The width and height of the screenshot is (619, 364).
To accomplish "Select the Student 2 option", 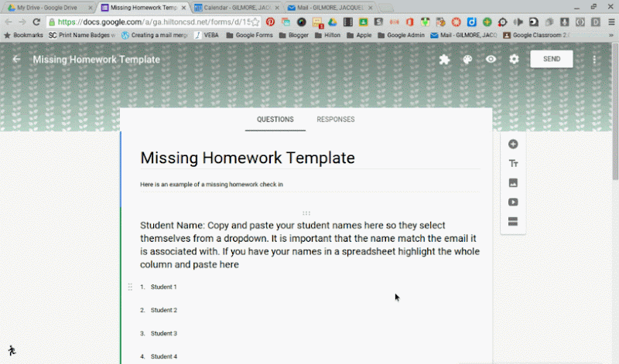I will [164, 310].
